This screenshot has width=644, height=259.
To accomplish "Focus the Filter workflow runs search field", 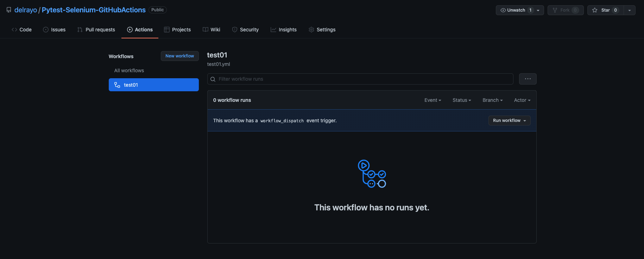I will [360, 79].
